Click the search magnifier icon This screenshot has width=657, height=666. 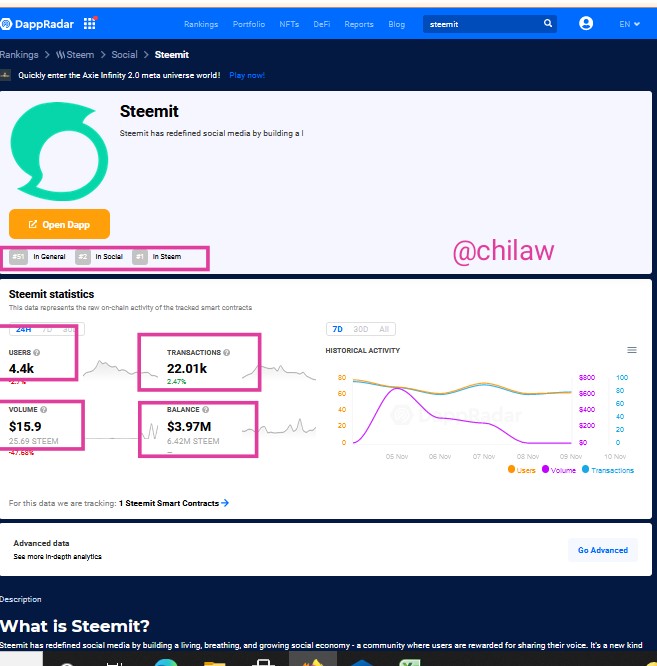[x=548, y=23]
